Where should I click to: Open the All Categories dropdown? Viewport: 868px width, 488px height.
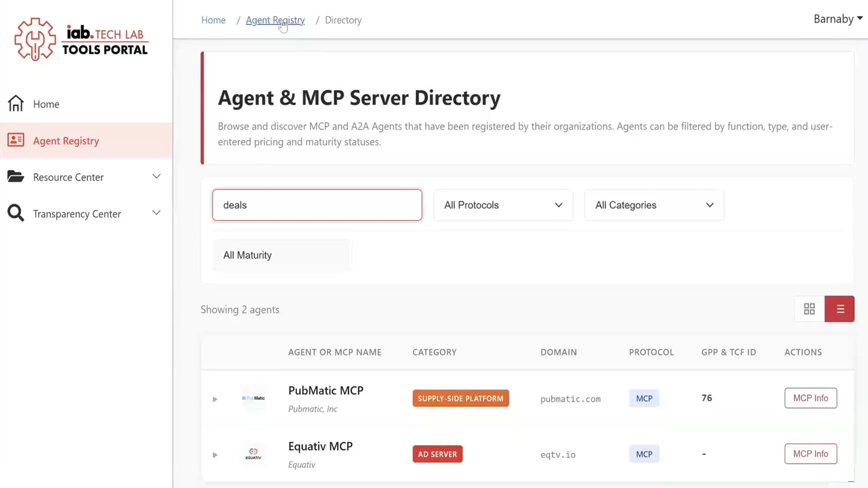click(x=653, y=205)
